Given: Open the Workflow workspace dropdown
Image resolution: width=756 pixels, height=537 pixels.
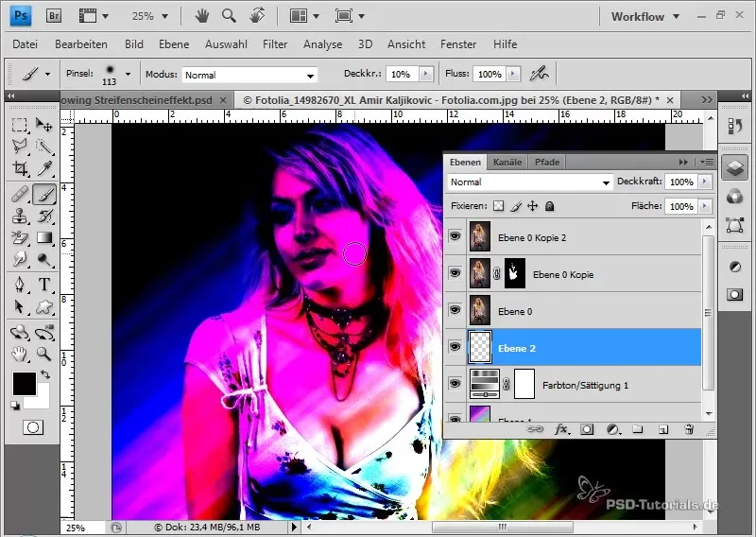Looking at the screenshot, I should (x=645, y=16).
